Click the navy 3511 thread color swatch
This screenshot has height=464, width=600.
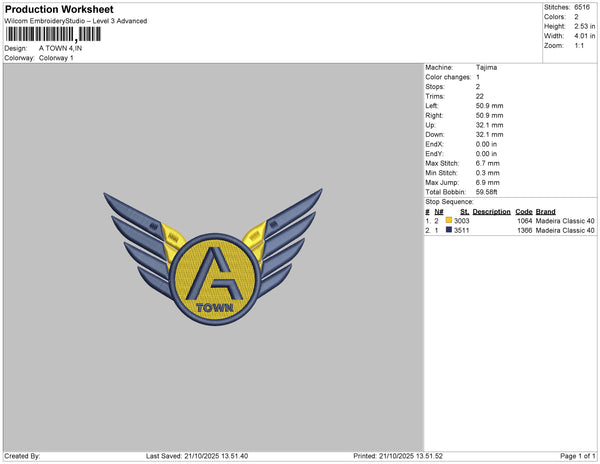[449, 230]
